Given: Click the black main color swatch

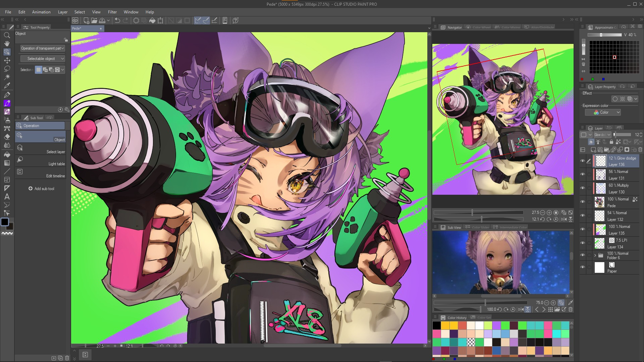Looking at the screenshot, I should [5, 222].
